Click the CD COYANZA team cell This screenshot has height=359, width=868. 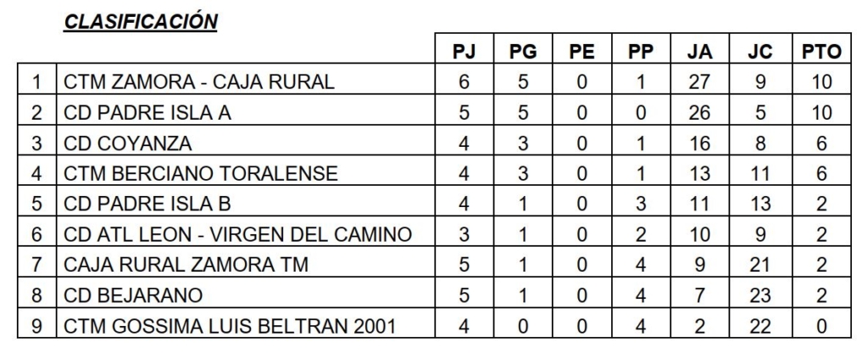click(x=128, y=143)
